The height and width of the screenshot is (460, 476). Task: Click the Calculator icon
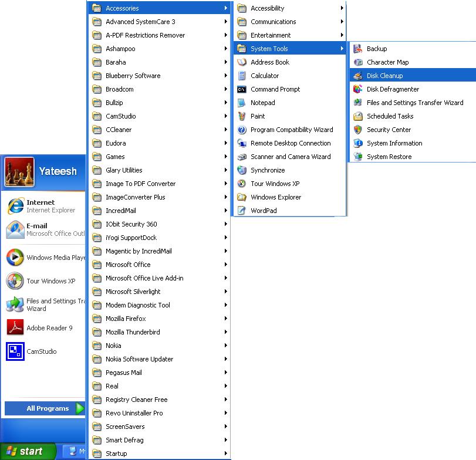tap(242, 76)
